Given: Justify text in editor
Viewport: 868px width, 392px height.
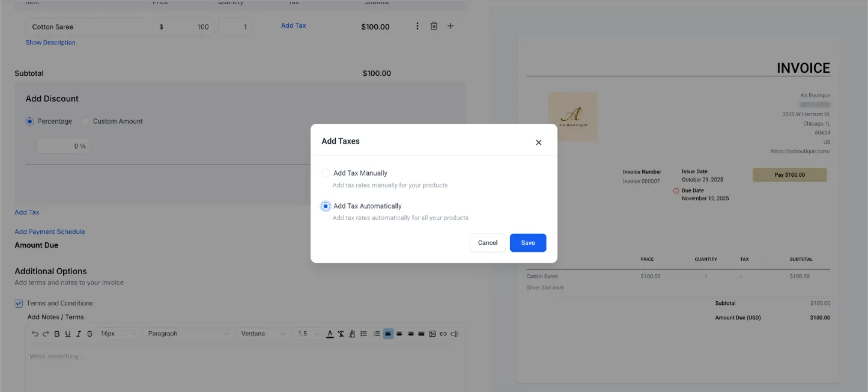Looking at the screenshot, I should point(421,334).
